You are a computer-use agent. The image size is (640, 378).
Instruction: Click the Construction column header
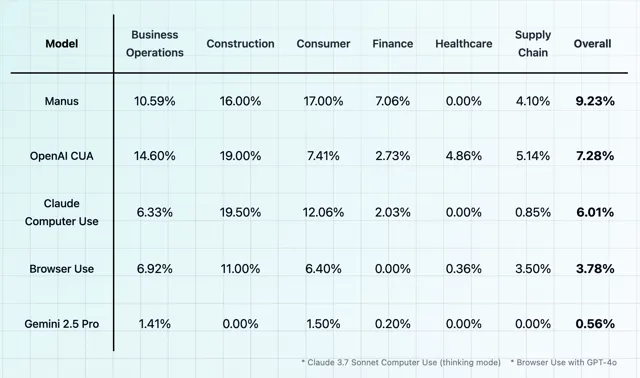240,44
